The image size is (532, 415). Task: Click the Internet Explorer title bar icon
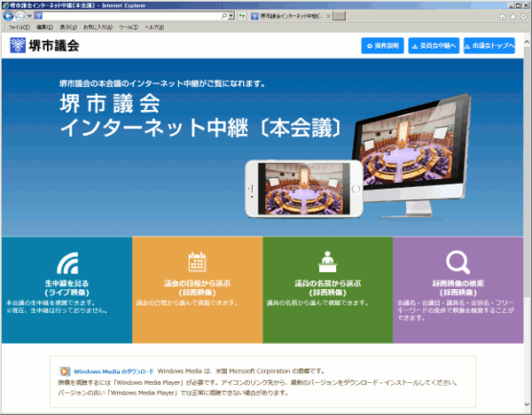(x=6, y=5)
